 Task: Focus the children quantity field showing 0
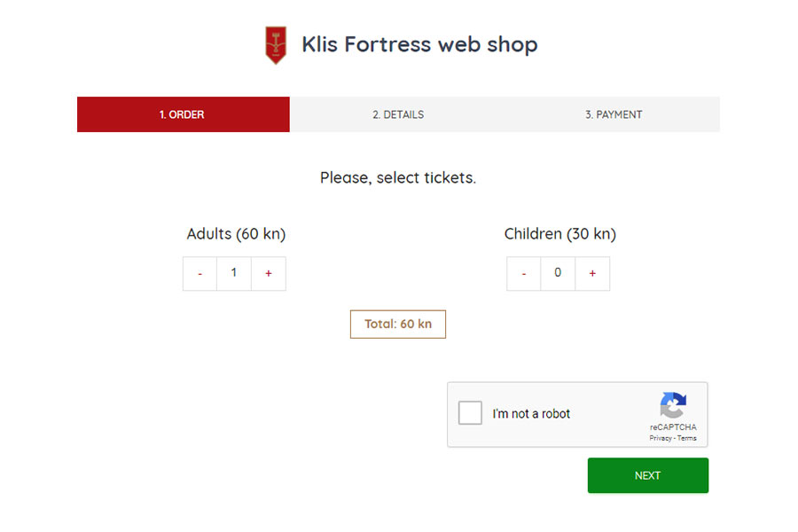[x=558, y=274]
